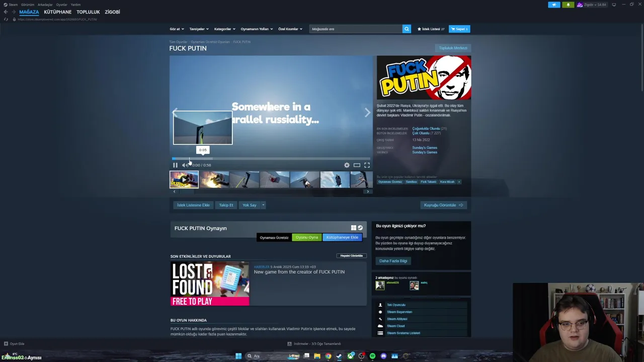Open the Oyunlar menu
The image size is (644, 362).
pos(61,5)
